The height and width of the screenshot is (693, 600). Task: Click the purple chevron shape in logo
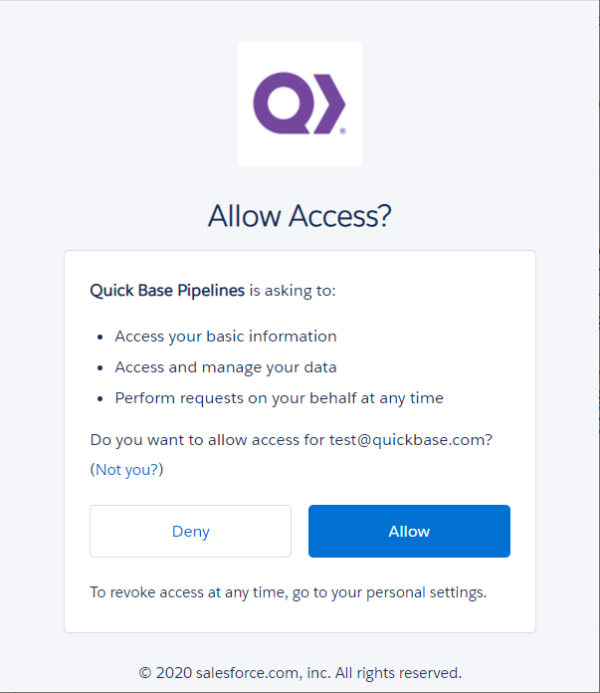click(330, 104)
